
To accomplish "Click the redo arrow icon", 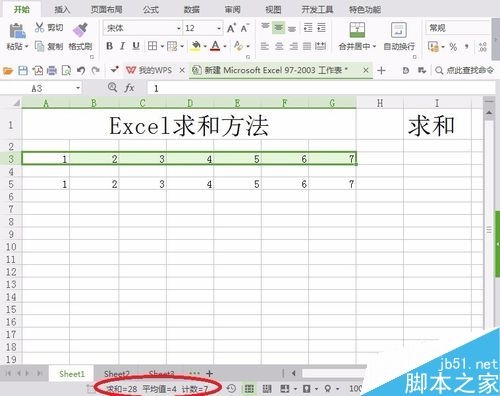I will click(x=96, y=71).
